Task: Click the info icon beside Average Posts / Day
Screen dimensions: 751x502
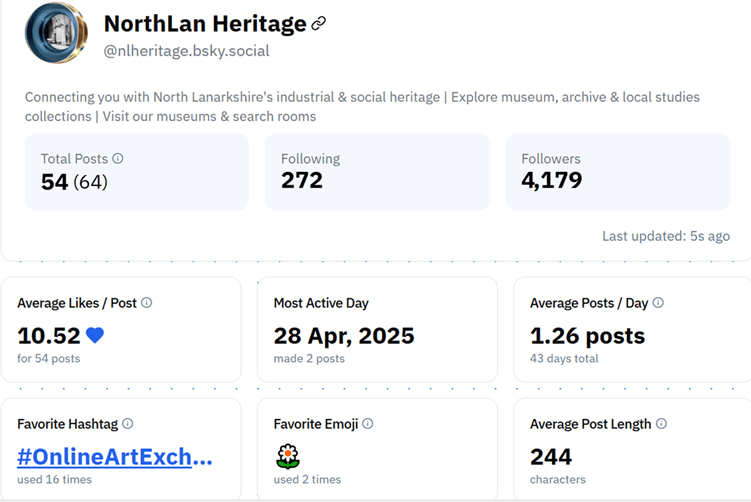Action: 658,302
